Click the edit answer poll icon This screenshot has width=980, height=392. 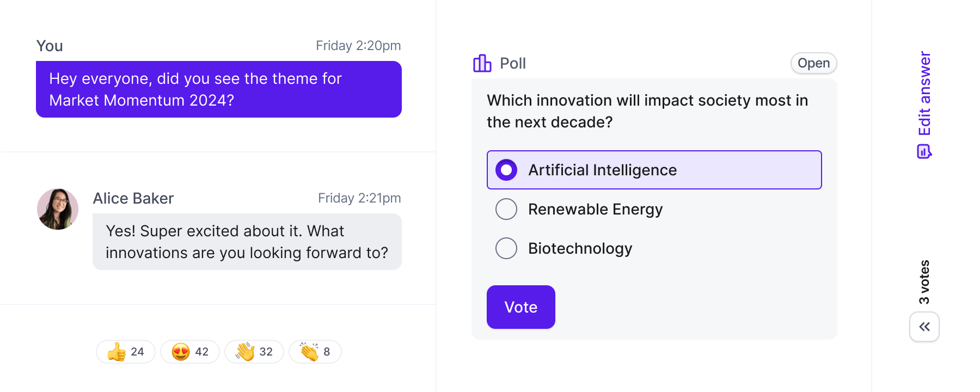click(924, 151)
